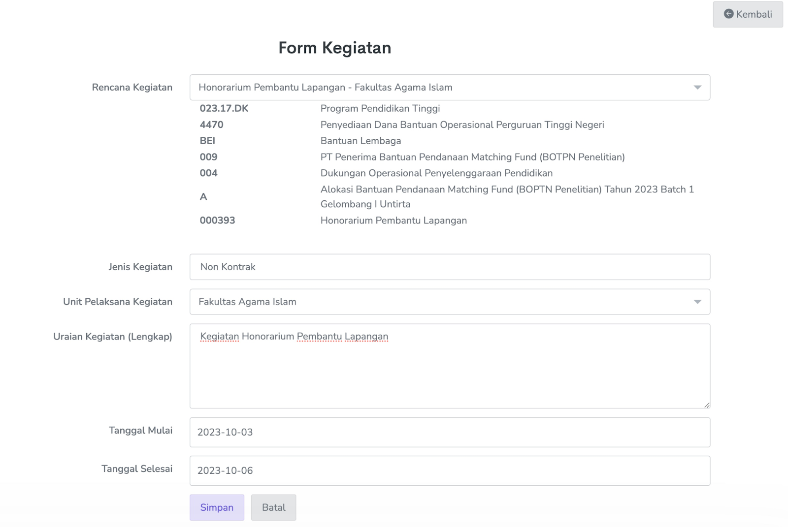Open the Rencana Kegiatan dropdown
This screenshot has width=788, height=532.
pos(449,88)
